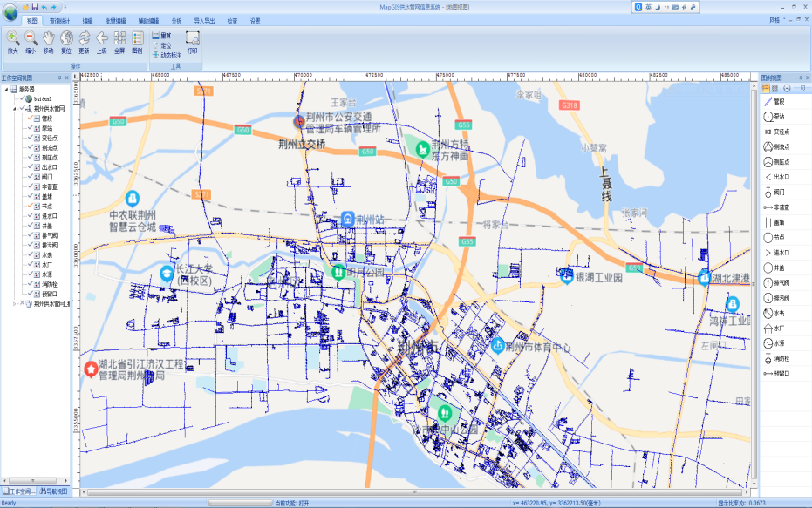Click the 定位 locate button
Screen dimensions: 812x508
(165, 45)
